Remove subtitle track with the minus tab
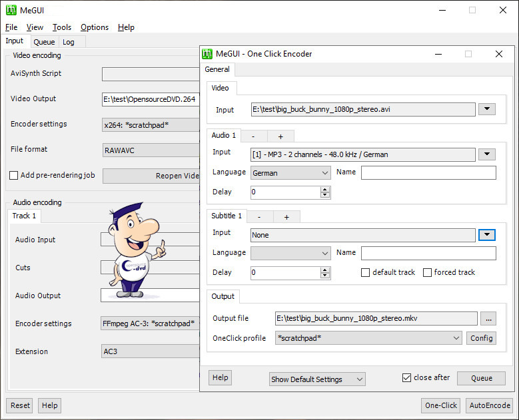The width and height of the screenshot is (519, 420). [x=260, y=216]
